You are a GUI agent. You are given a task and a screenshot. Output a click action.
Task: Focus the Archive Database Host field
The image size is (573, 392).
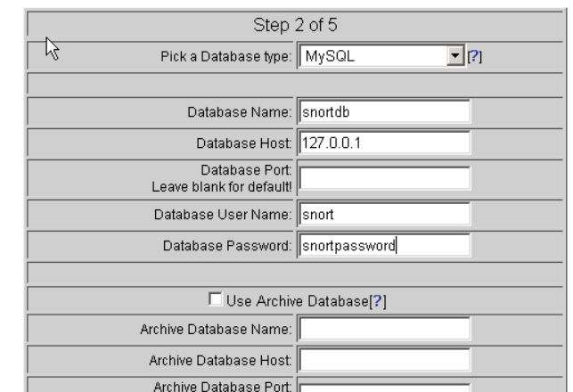tap(384, 361)
